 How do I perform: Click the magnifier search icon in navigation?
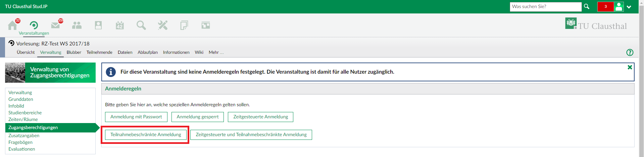pos(141,25)
